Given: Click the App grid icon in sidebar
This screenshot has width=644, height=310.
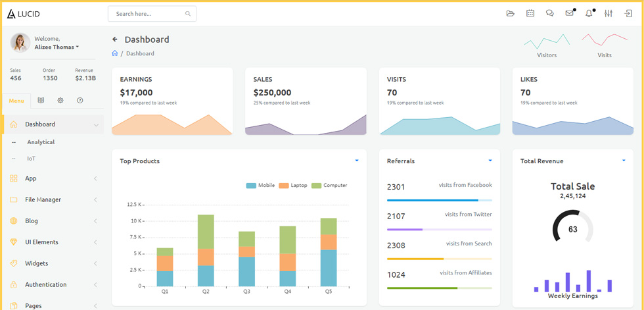Looking at the screenshot, I should pyautogui.click(x=14, y=178).
